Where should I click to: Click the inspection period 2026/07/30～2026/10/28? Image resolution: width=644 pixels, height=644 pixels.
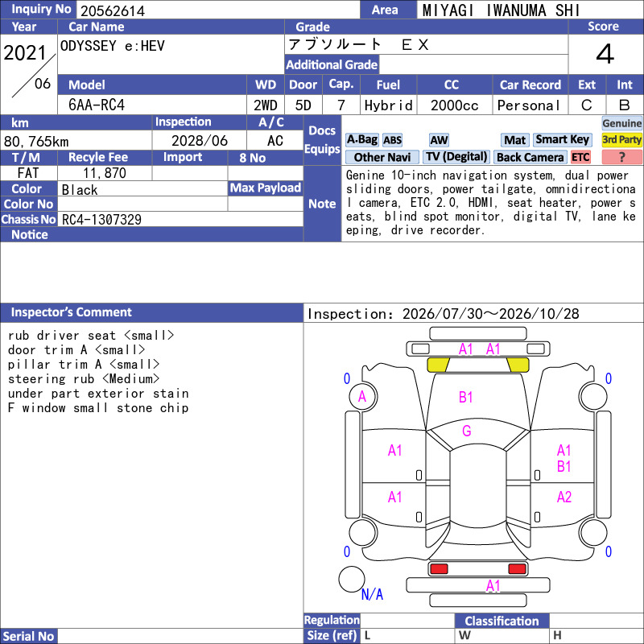point(491,314)
